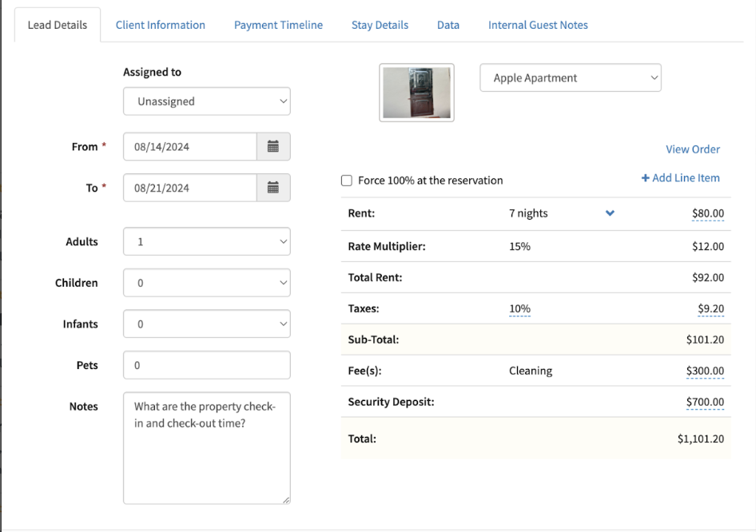Image resolution: width=756 pixels, height=532 pixels.
Task: Open the Data tab
Action: pyautogui.click(x=448, y=25)
